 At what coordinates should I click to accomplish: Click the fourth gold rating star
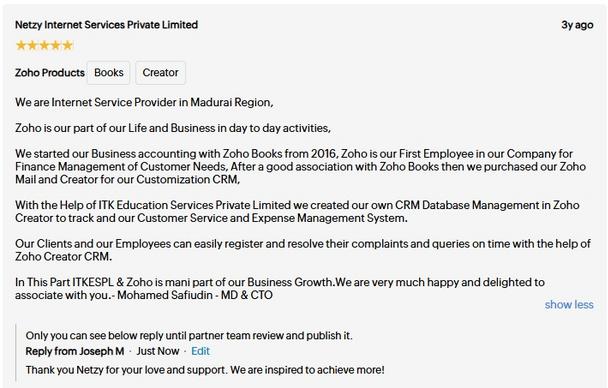coord(56,45)
